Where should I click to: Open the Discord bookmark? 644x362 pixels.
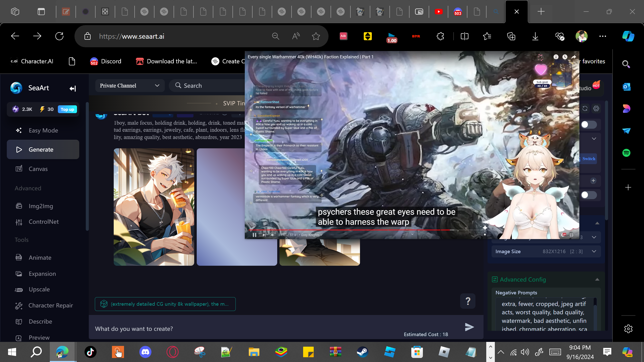point(106,61)
